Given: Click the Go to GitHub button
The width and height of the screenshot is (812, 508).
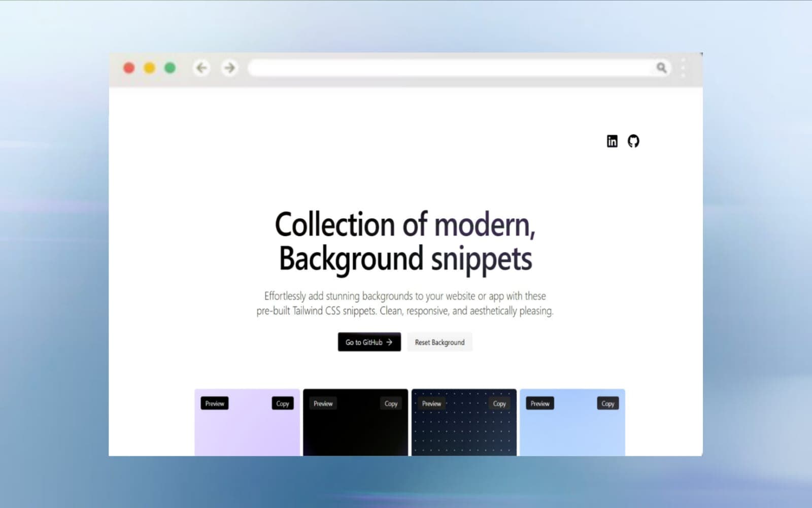Looking at the screenshot, I should tap(369, 342).
